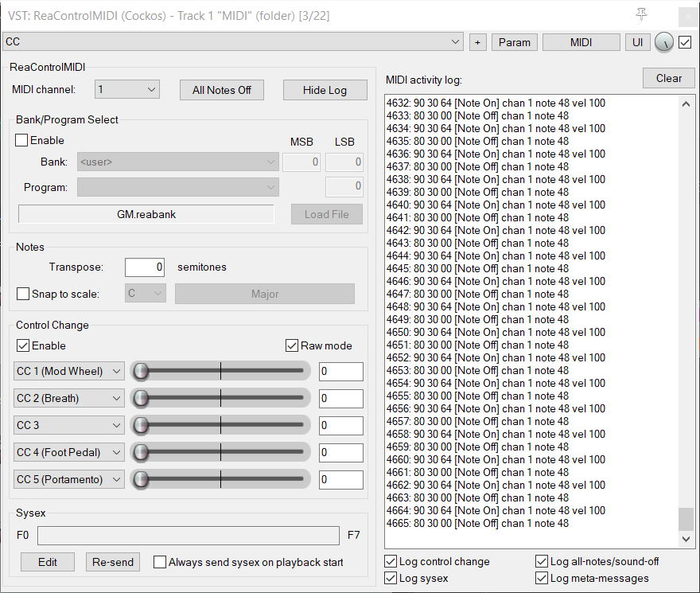
Task: Open the CC 3 dropdown
Action: point(69,425)
